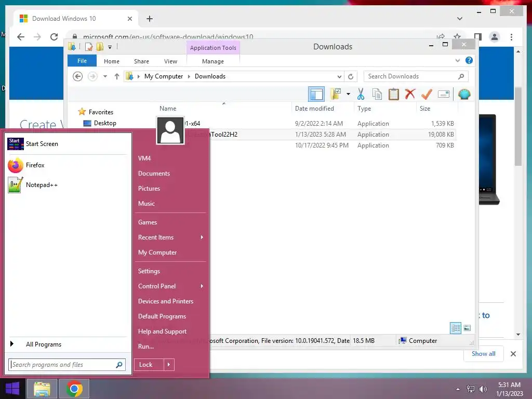Click the Classic Shell settings shell icon
This screenshot has width=532, height=399.
pos(464,94)
